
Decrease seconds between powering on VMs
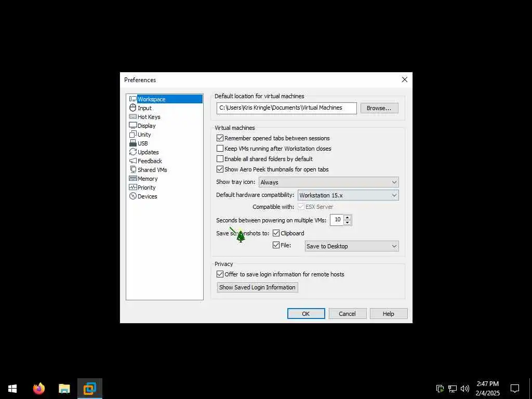[x=347, y=222]
